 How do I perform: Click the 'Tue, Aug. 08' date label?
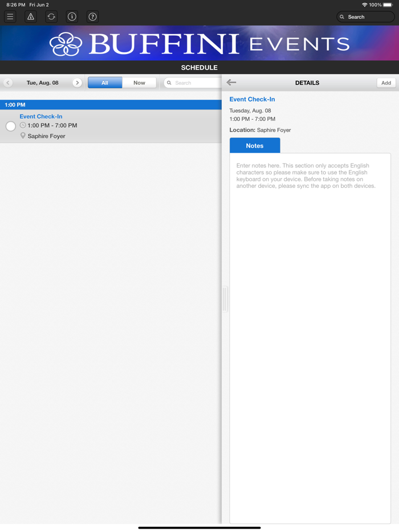click(x=42, y=83)
